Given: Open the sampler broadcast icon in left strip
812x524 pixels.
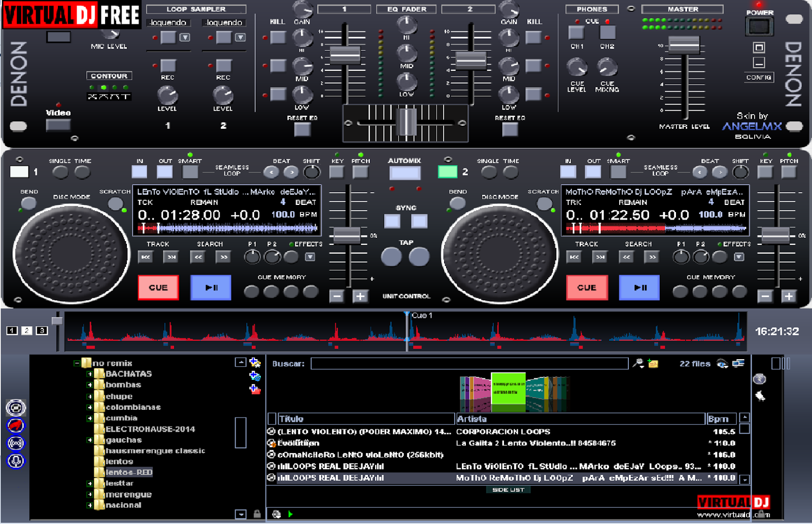Looking at the screenshot, I should (16, 443).
